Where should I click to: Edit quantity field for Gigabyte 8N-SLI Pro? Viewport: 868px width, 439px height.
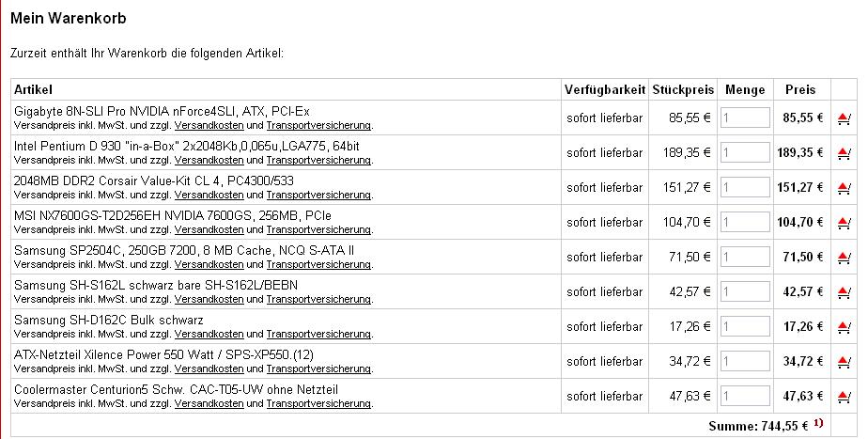[x=745, y=118]
